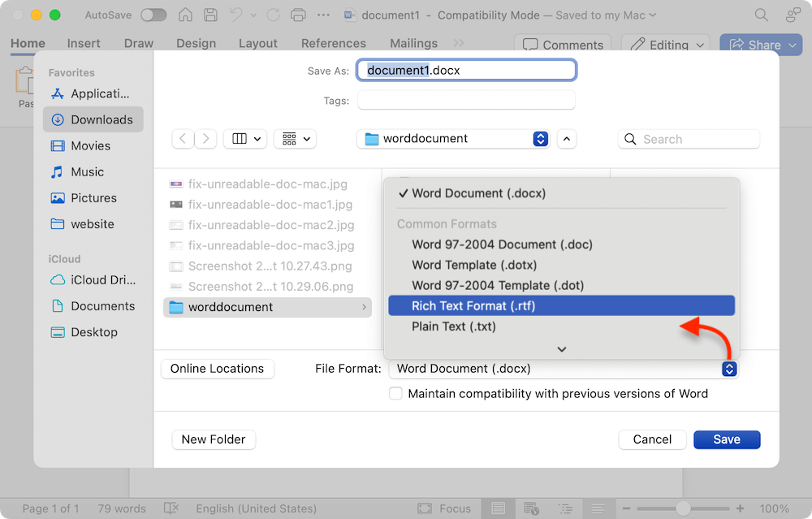Toggle AutoSave on

(153, 15)
